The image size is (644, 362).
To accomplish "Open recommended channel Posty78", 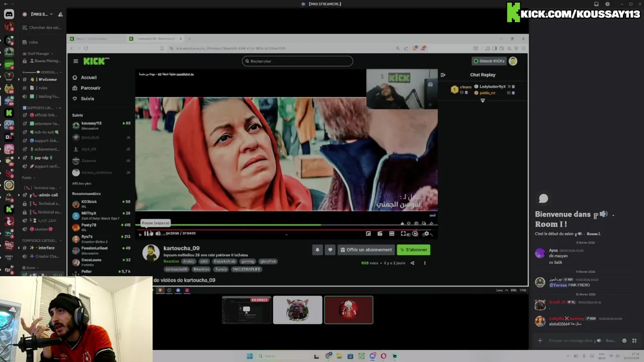I will click(x=101, y=227).
